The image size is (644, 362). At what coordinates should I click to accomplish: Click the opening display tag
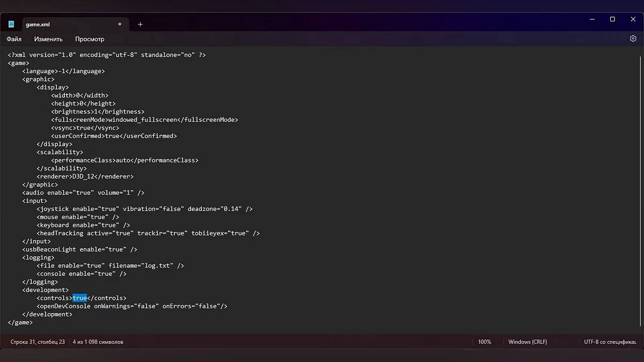pyautogui.click(x=53, y=87)
